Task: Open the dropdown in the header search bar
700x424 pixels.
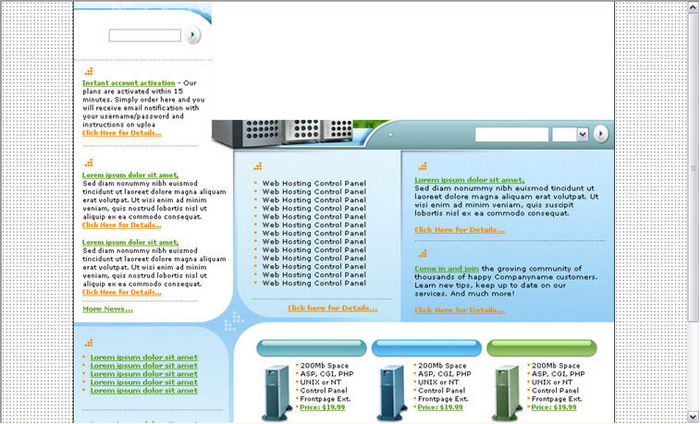Action: [569, 134]
